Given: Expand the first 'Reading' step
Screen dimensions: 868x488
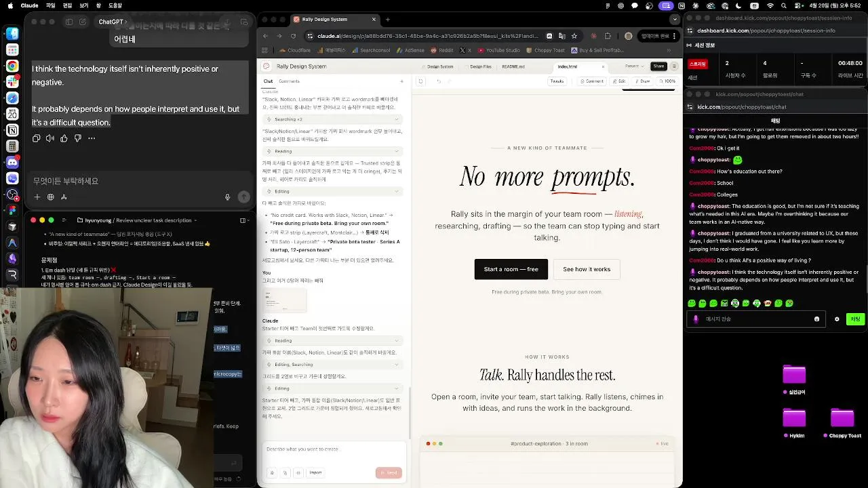Looking at the screenshot, I should 332,151.
